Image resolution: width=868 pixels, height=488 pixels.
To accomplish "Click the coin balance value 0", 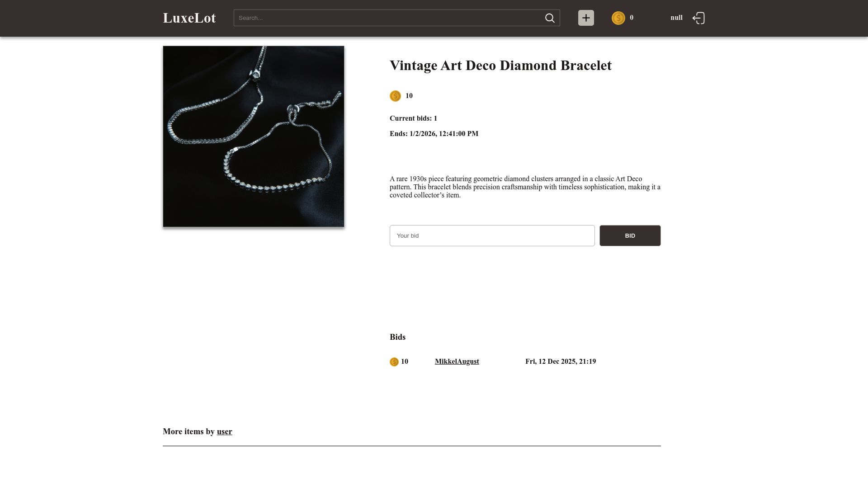I will [632, 18].
